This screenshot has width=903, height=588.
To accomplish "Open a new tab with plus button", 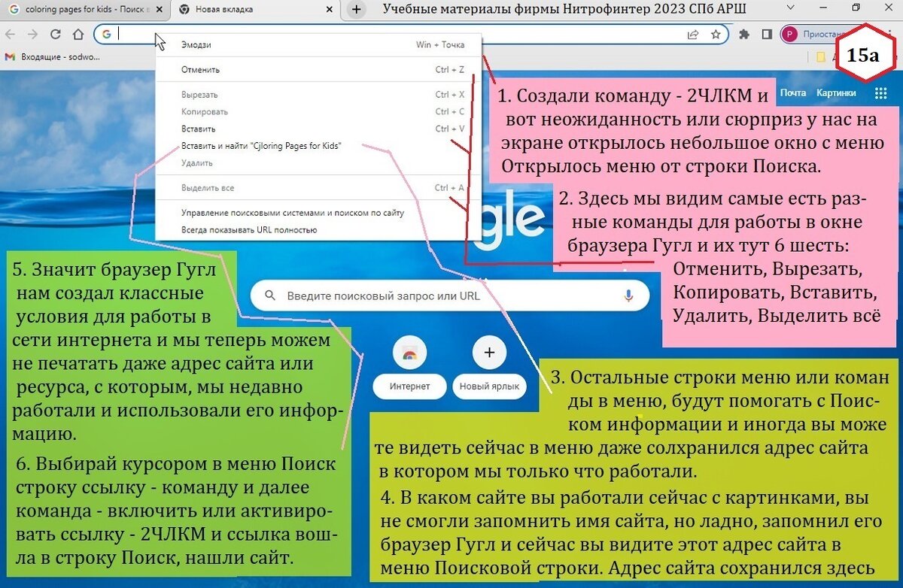I will (x=357, y=10).
